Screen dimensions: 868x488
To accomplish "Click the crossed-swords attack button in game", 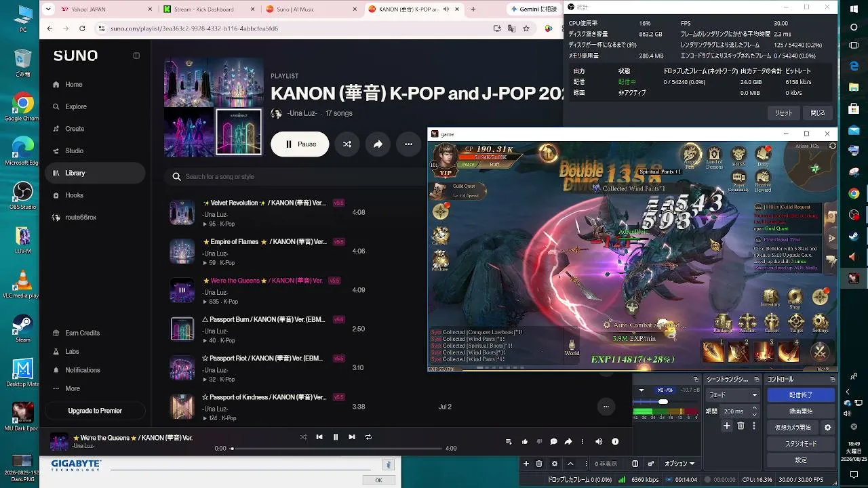I will [x=820, y=351].
